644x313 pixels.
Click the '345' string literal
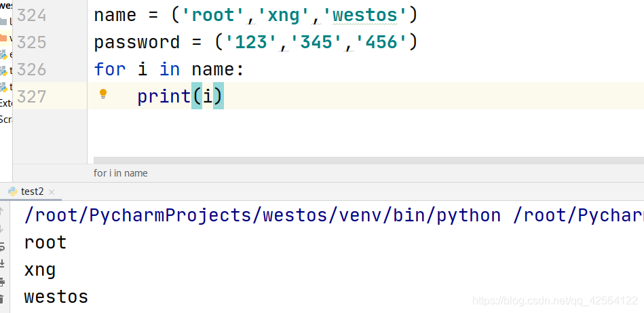[x=316, y=42]
